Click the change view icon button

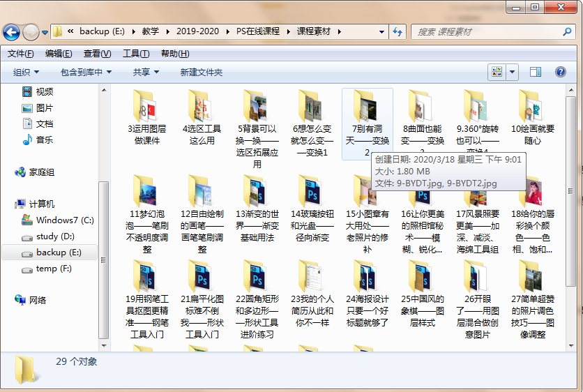[x=497, y=72]
